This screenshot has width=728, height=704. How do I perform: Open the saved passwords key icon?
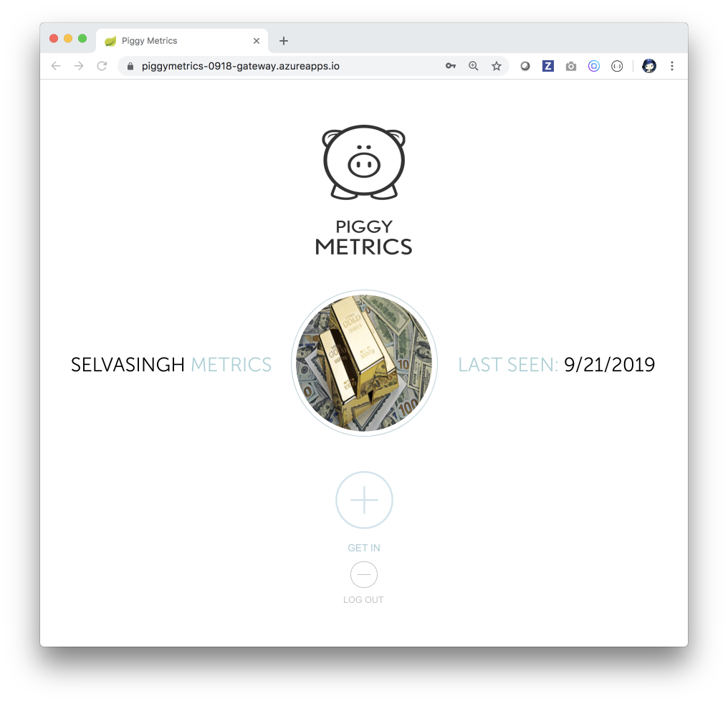[451, 66]
